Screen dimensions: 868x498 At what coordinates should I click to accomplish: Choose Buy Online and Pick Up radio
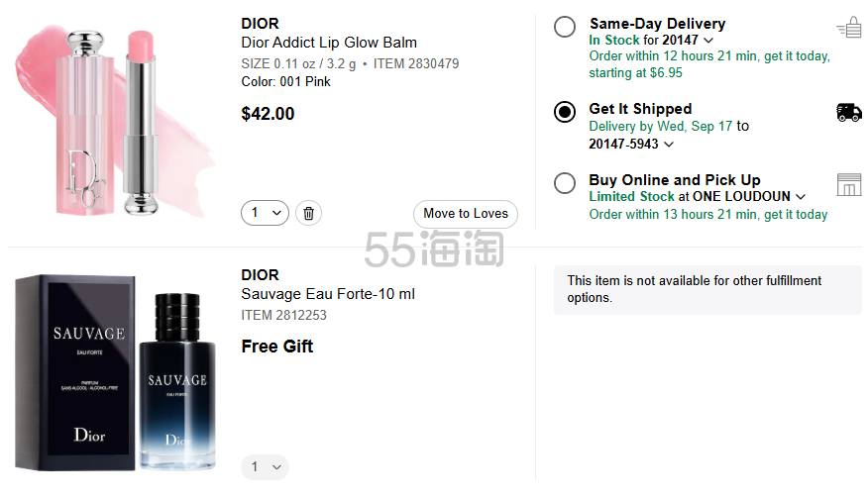point(565,183)
